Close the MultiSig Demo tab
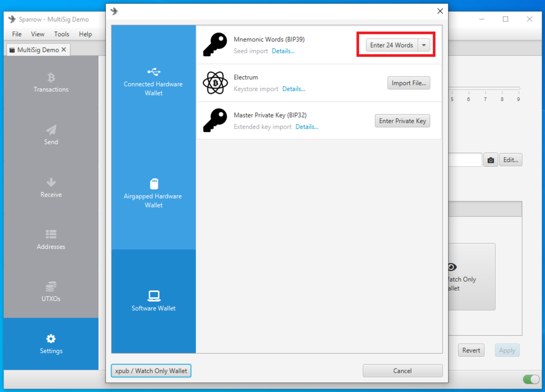The width and height of the screenshot is (545, 392). click(x=64, y=50)
